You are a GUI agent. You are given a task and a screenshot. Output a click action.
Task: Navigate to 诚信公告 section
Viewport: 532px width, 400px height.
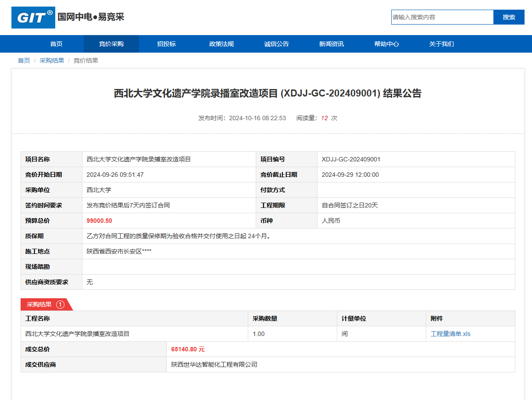click(x=276, y=44)
